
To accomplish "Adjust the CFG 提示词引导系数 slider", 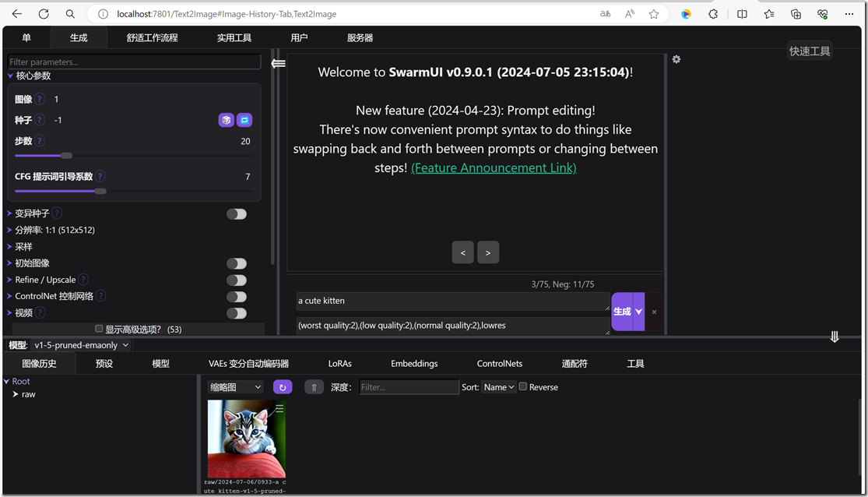I will pyautogui.click(x=134, y=191).
